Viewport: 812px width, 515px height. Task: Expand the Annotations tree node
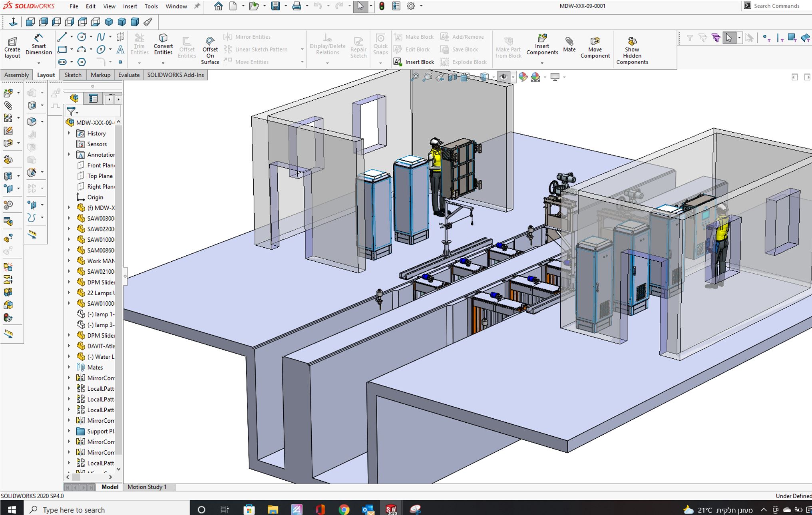coord(69,154)
